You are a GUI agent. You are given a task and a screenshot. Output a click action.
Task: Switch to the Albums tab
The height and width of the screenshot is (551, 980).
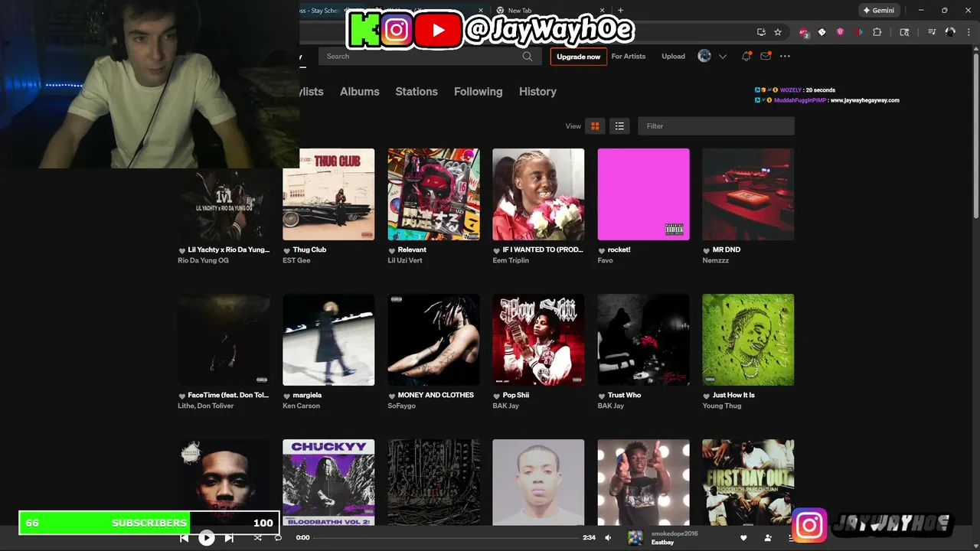360,91
